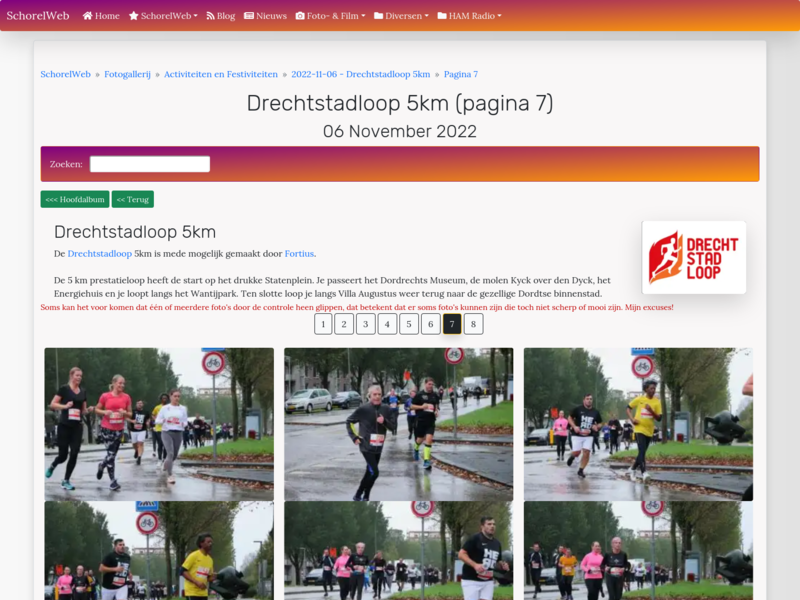This screenshot has width=800, height=600.
Task: Go to gallery page 3
Action: tap(366, 324)
